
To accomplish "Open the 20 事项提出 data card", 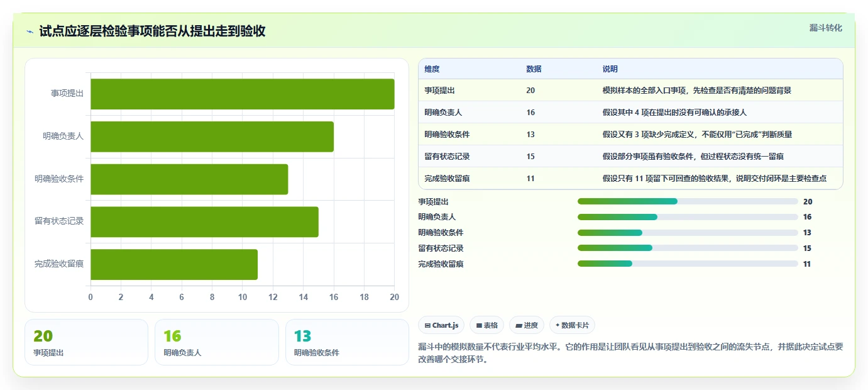I will pyautogui.click(x=86, y=342).
